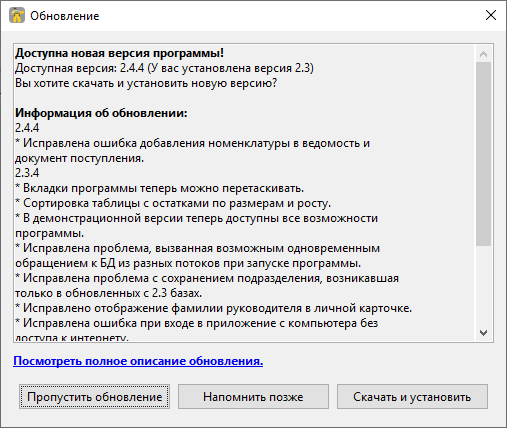Click the 'Информация об обновлении:' heading
Screen dimensions: 507x428
pos(101,113)
